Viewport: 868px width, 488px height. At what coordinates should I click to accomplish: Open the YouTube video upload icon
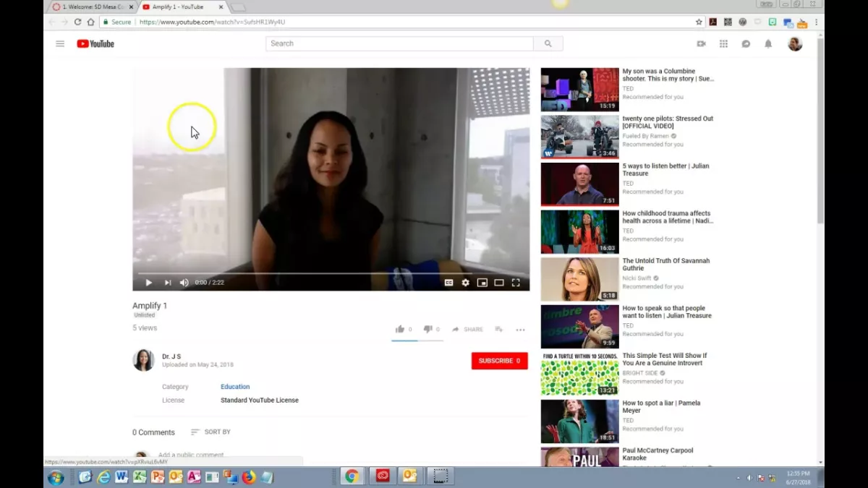pyautogui.click(x=701, y=43)
